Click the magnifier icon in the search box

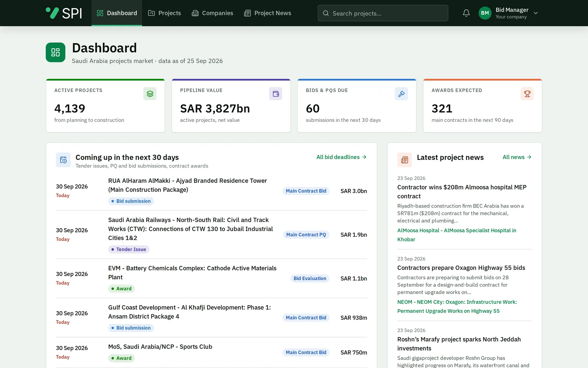coord(326,13)
